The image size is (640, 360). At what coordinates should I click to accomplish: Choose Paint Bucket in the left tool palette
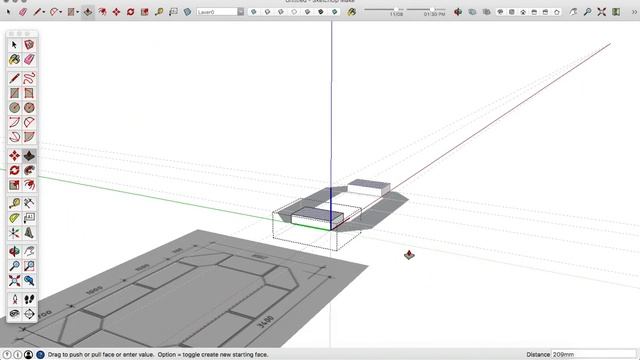coord(14,60)
